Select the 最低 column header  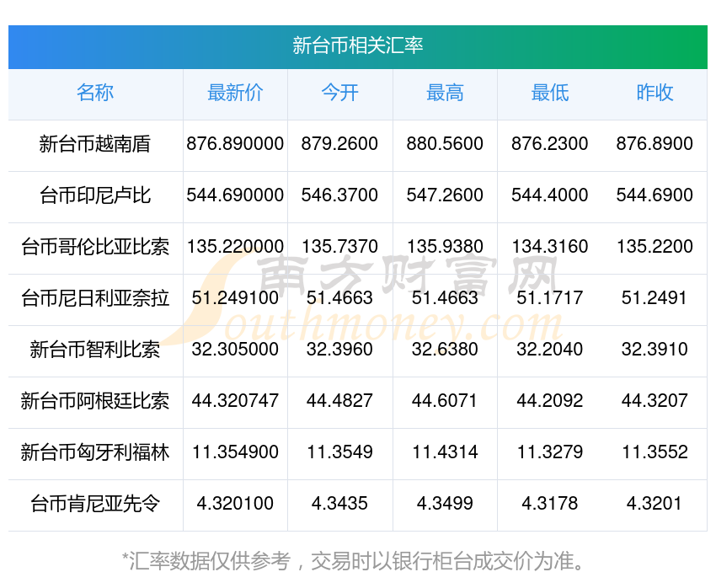550,93
